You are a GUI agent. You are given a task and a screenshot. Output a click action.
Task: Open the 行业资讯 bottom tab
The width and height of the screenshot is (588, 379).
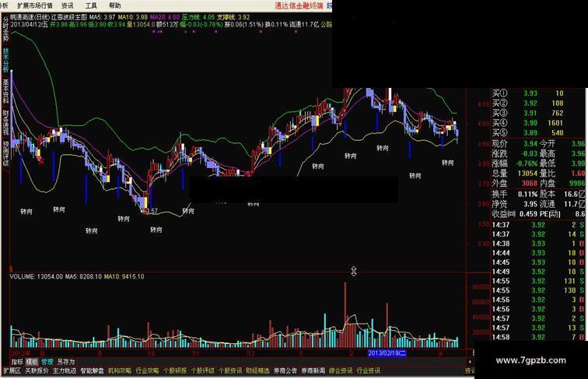pyautogui.click(x=368, y=370)
